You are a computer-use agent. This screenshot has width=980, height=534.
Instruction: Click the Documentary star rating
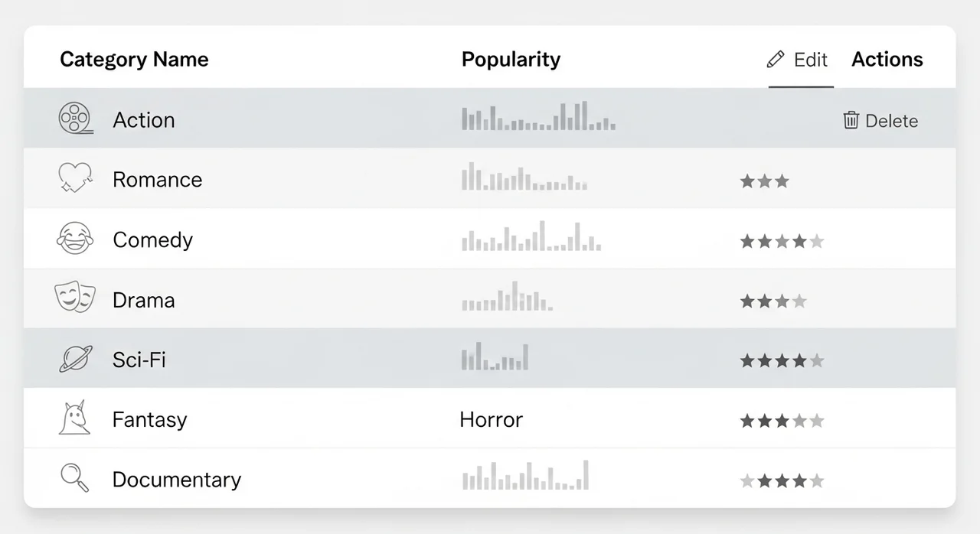782,481
